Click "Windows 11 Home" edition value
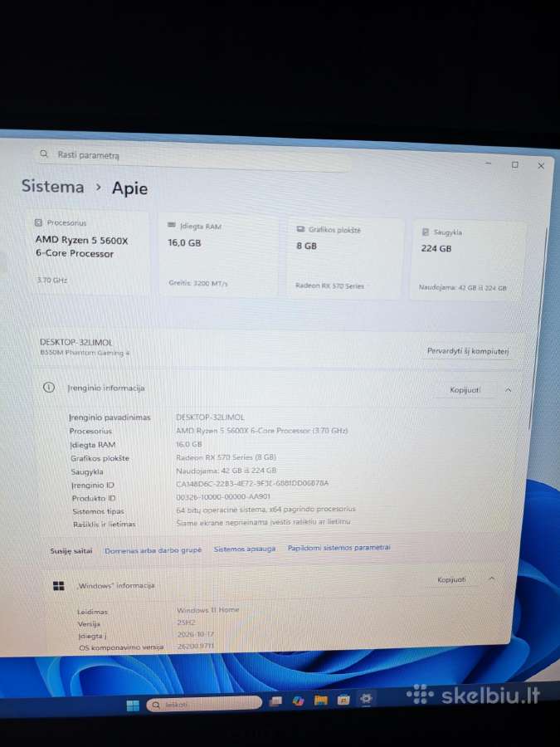Viewport: 560px width, 747px height. (x=207, y=610)
